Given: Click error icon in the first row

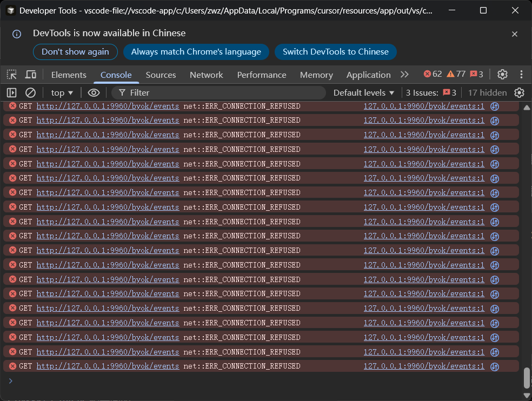Looking at the screenshot, I should tap(12, 106).
